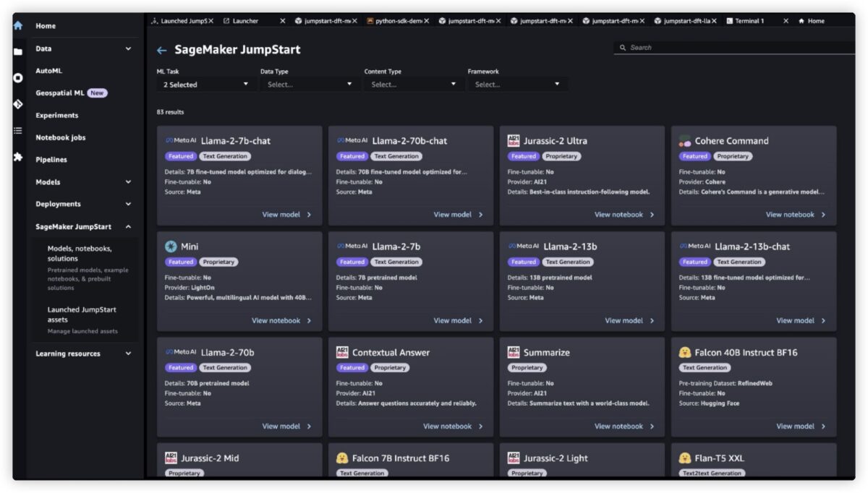Open the Git sidebar icon
868x493 pixels.
18,104
